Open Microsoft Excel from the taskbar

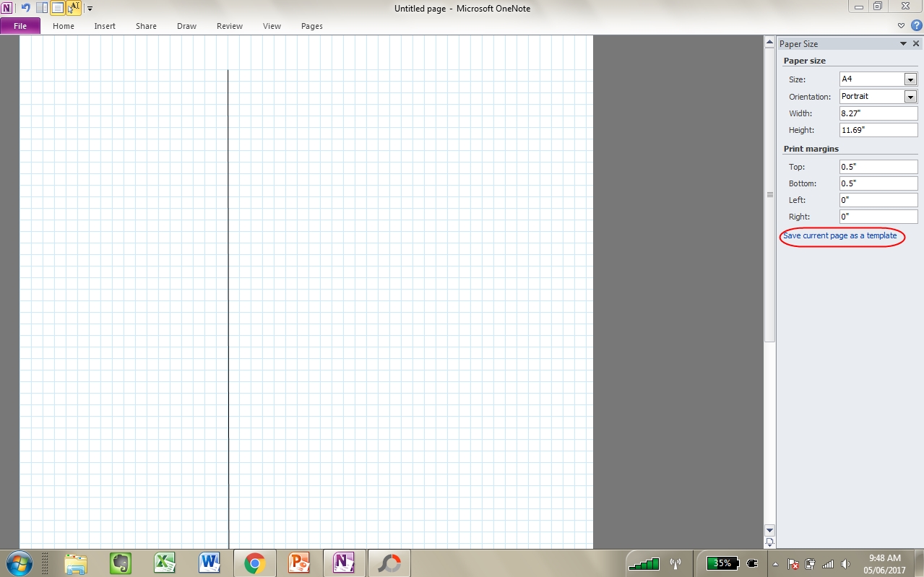[x=165, y=563]
